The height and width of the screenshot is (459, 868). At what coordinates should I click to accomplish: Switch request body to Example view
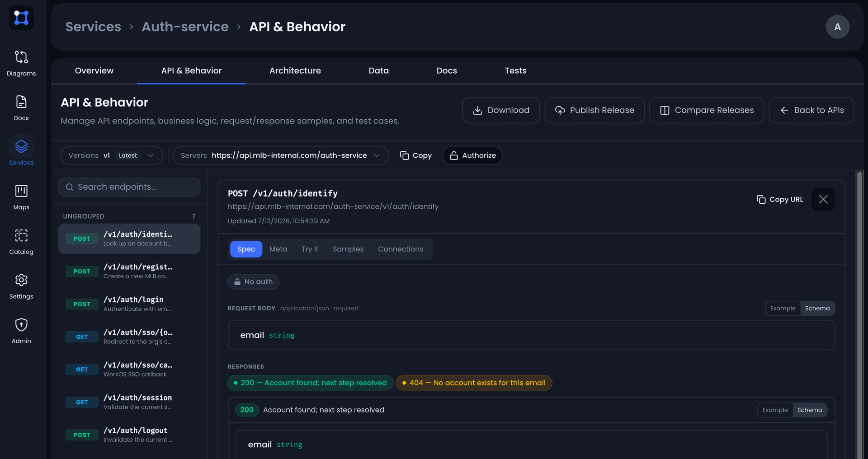783,309
